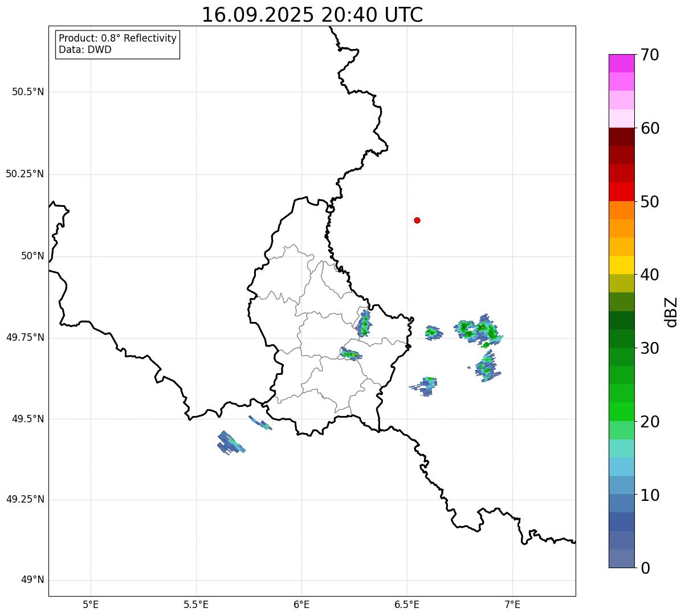Click the 50°N latitude label
Viewport: 685px width, 616px height.
32,256
